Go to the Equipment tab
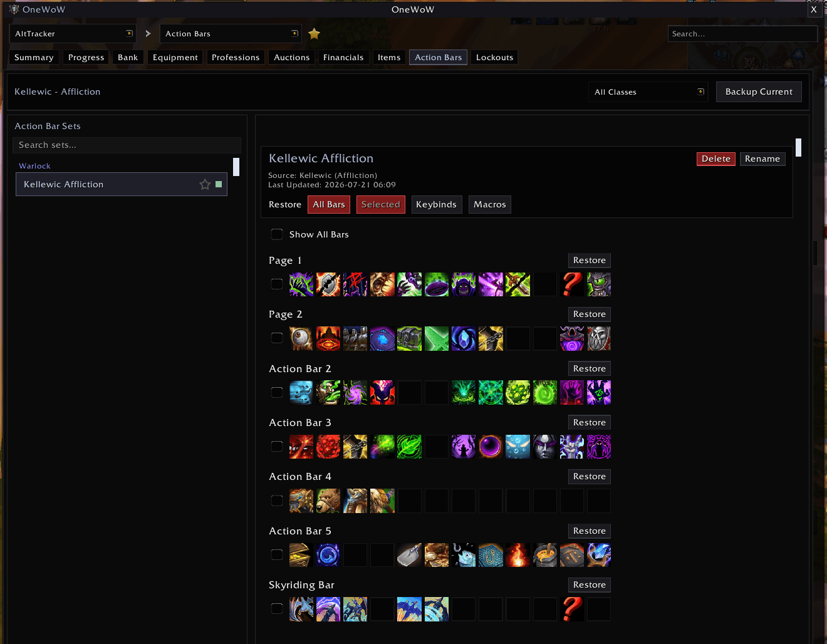 175,58
